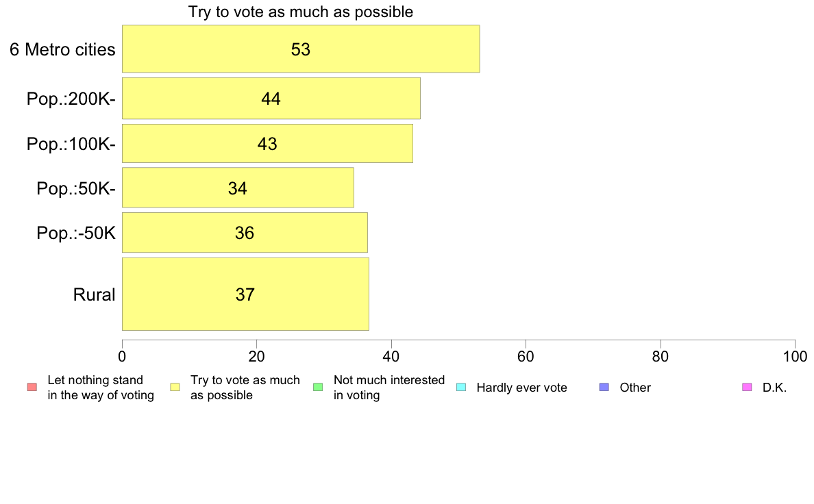Click the 'Not much interested in voting' label
814x504 pixels.
[388, 388]
